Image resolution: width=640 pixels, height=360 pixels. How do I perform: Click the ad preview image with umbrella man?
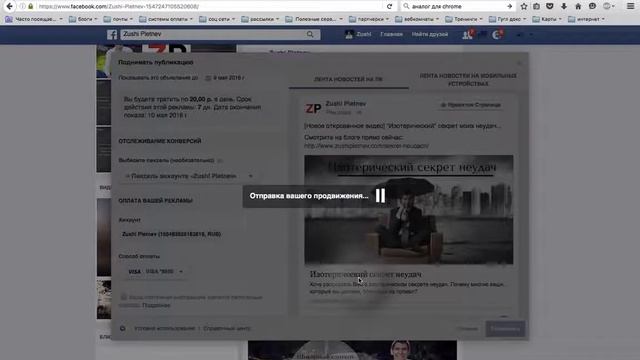click(x=409, y=210)
